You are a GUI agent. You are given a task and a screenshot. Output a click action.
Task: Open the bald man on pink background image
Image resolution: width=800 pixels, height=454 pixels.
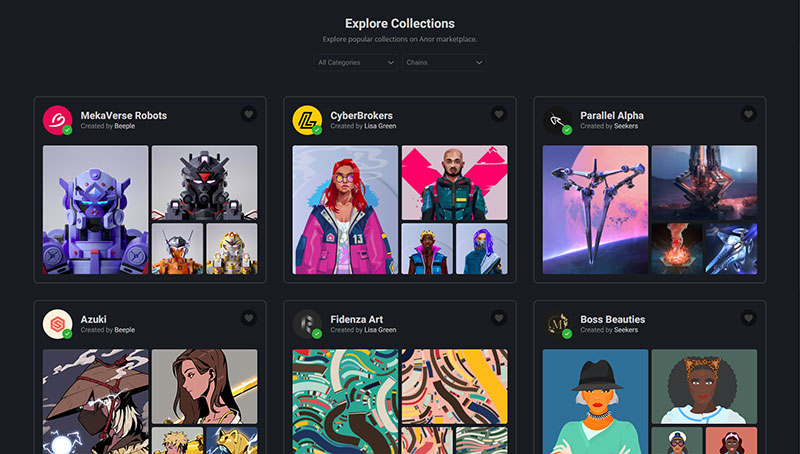click(455, 183)
